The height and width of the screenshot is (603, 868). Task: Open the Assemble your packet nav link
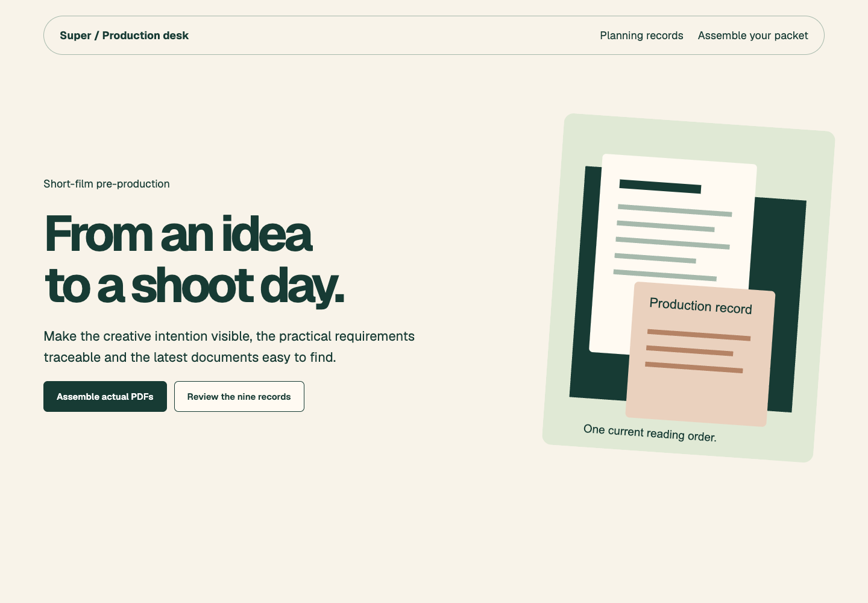point(753,36)
